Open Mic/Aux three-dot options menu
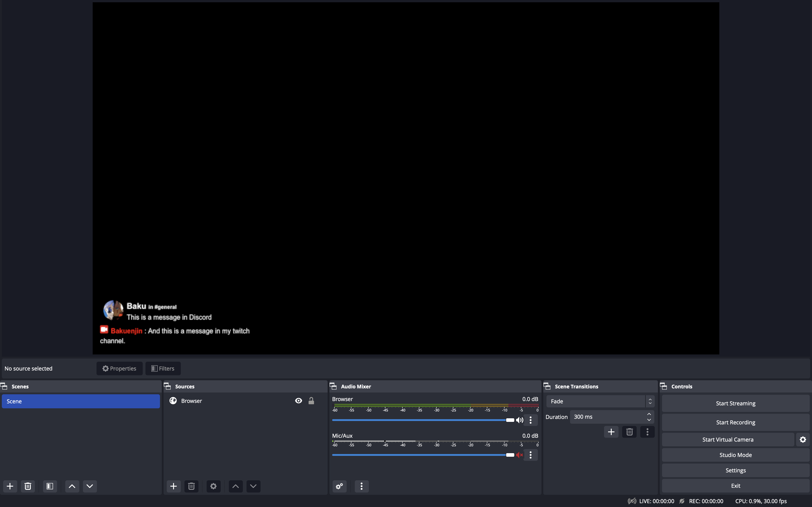The image size is (812, 507). click(x=530, y=455)
